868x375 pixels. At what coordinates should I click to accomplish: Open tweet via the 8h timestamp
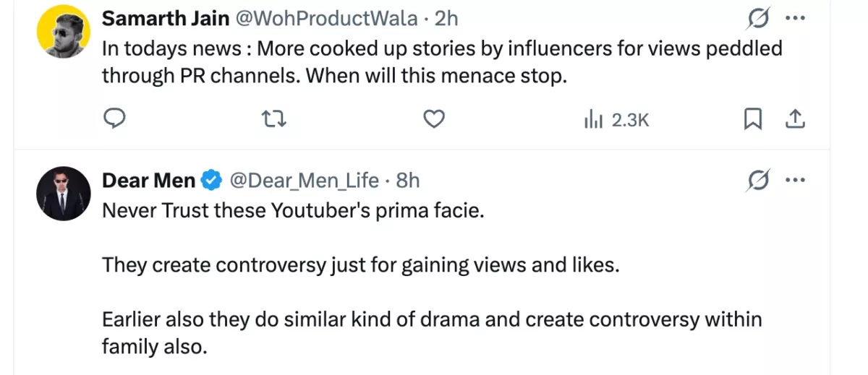tap(408, 180)
